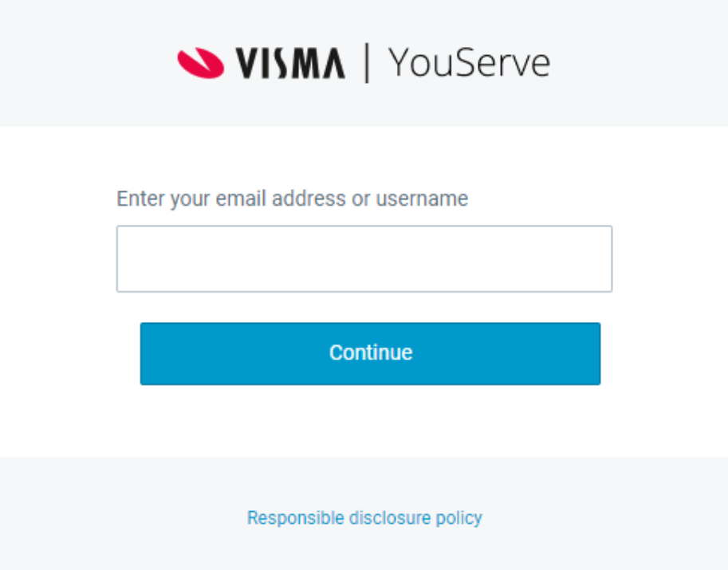Viewport: 728px width, 570px height.
Task: Click the red Visma swoosh logo icon
Action: coord(200,63)
